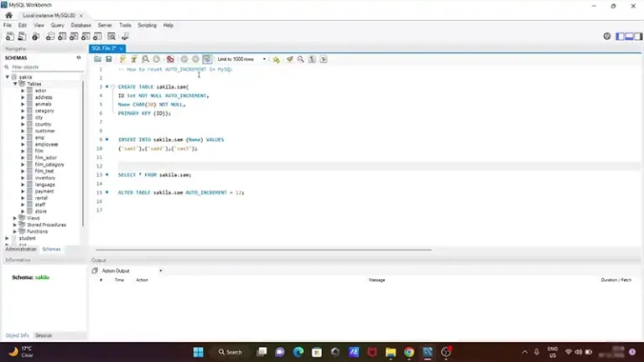
Task: Select the Object Info tab
Action: point(18,335)
